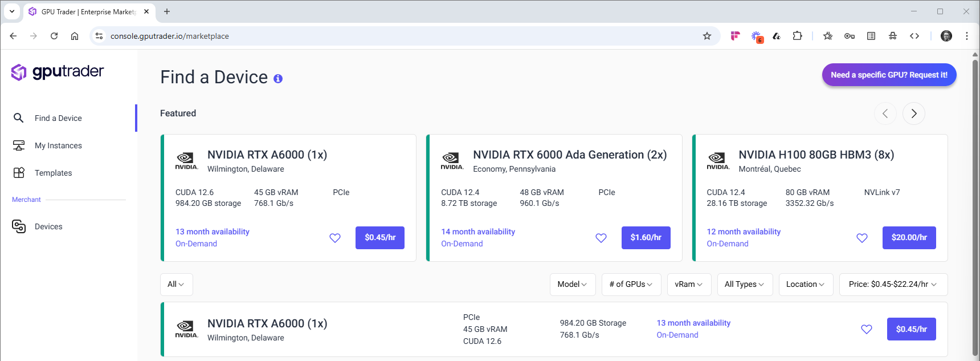The width and height of the screenshot is (980, 361).
Task: Bookmark this page with the star icon
Action: click(707, 36)
